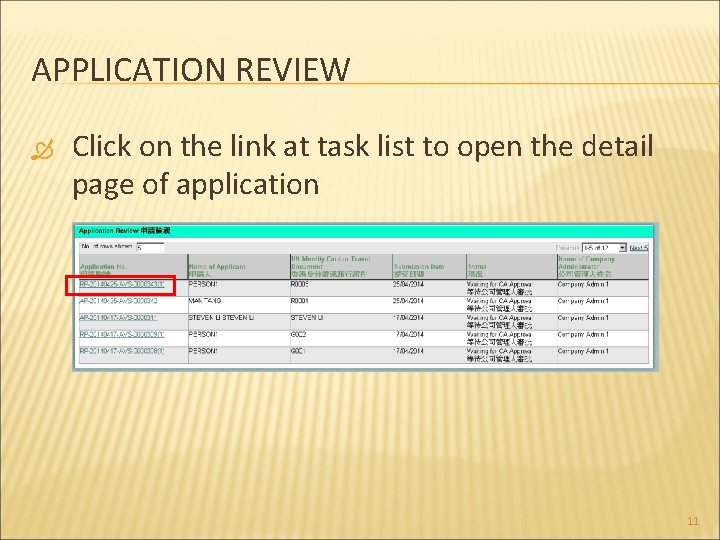Viewport: 720px width, 540px height.
Task: Click the Application Review panel title bar
Action: point(365,231)
